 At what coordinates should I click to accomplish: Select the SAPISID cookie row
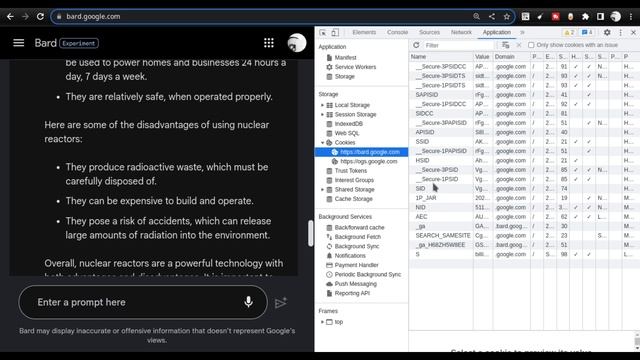tap(524, 95)
